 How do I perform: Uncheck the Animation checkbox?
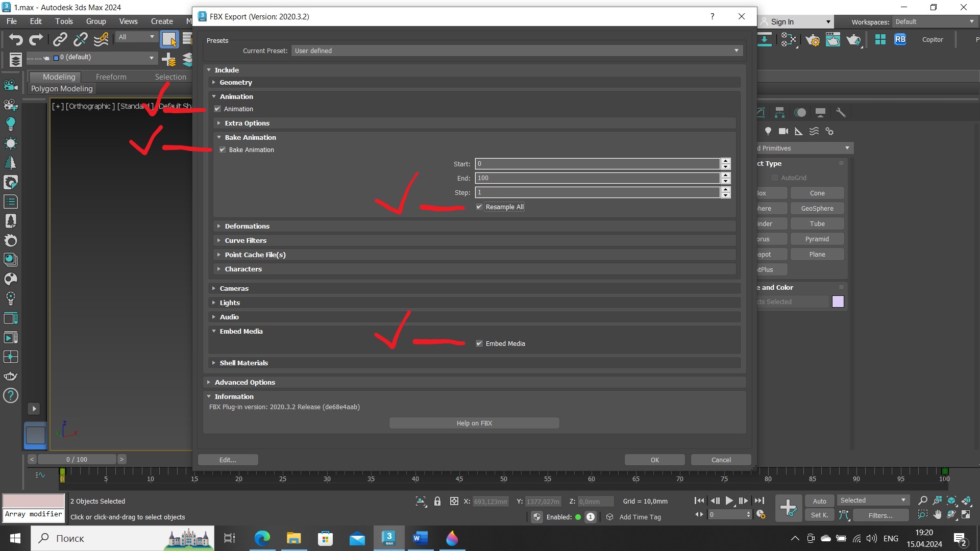(x=217, y=109)
